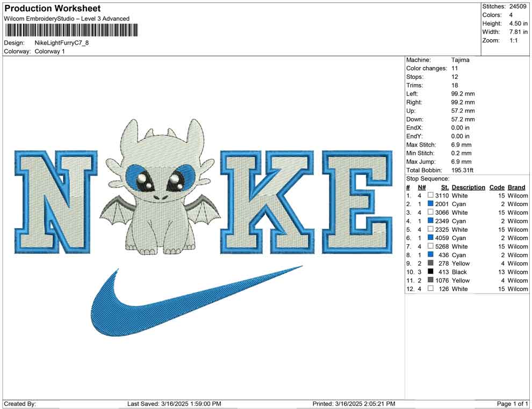Click the Yellow description in row 9

[x=461, y=264]
